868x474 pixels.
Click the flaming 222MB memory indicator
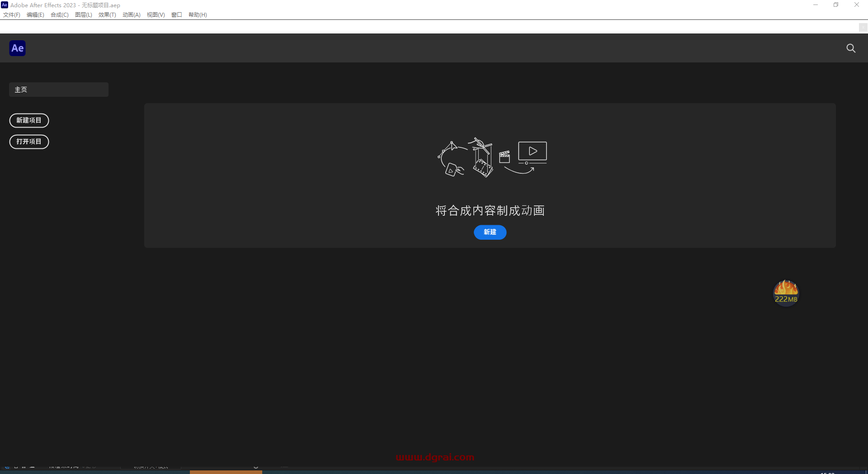point(786,293)
